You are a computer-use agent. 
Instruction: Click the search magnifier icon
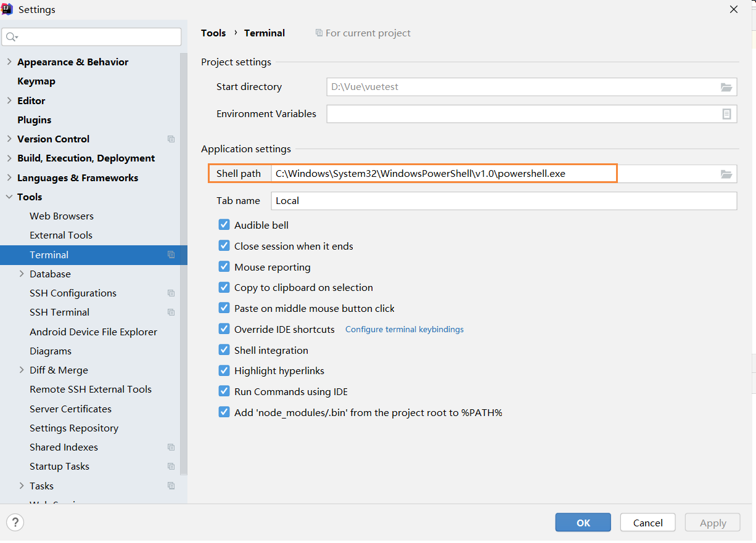(11, 37)
